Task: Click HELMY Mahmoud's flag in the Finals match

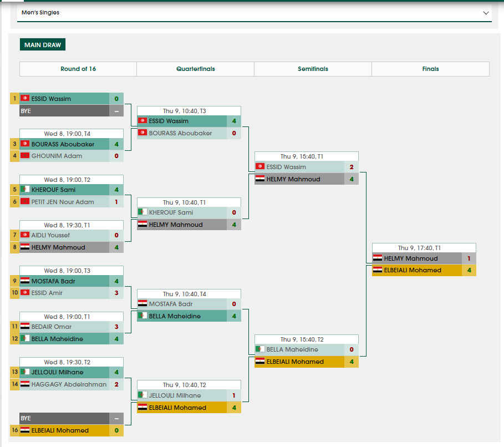Action: 378,258
